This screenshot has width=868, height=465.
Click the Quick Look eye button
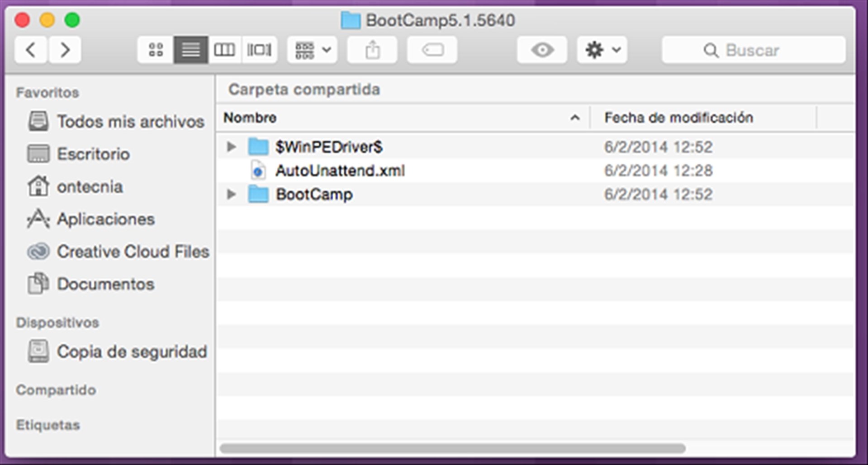[542, 50]
